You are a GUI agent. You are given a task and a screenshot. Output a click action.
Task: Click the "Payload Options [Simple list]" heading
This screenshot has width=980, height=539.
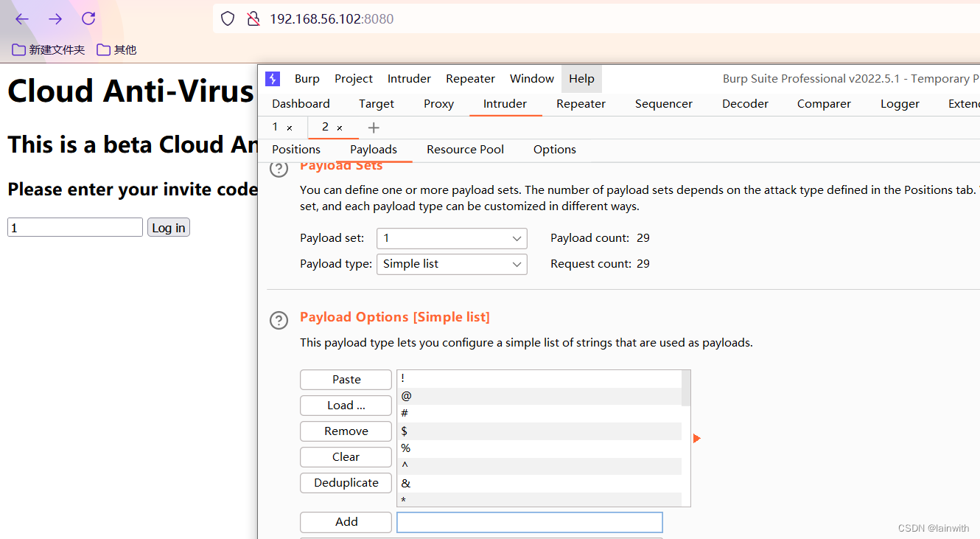pos(395,317)
